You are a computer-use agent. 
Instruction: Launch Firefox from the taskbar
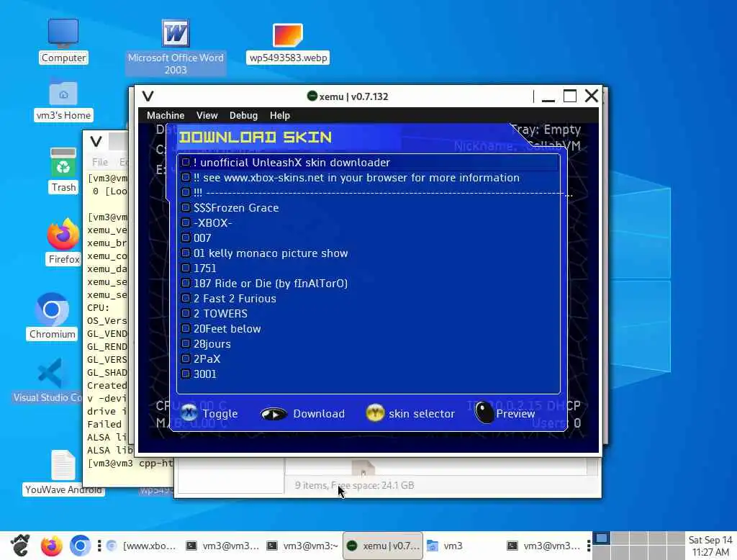(51, 546)
